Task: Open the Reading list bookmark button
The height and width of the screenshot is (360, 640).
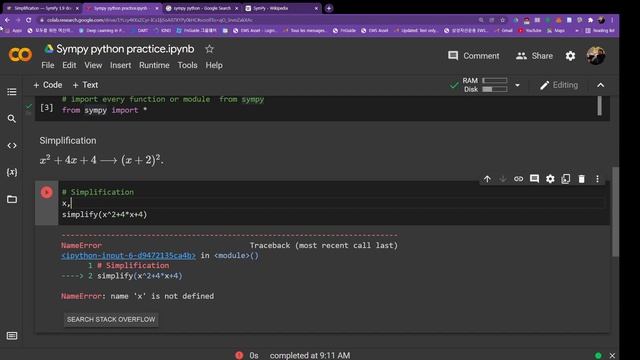Action: coord(600,31)
